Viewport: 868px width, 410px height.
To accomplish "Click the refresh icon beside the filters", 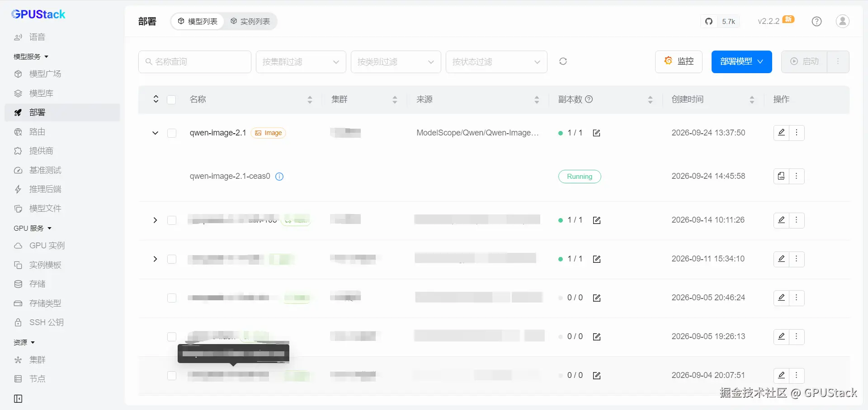I will coord(563,61).
